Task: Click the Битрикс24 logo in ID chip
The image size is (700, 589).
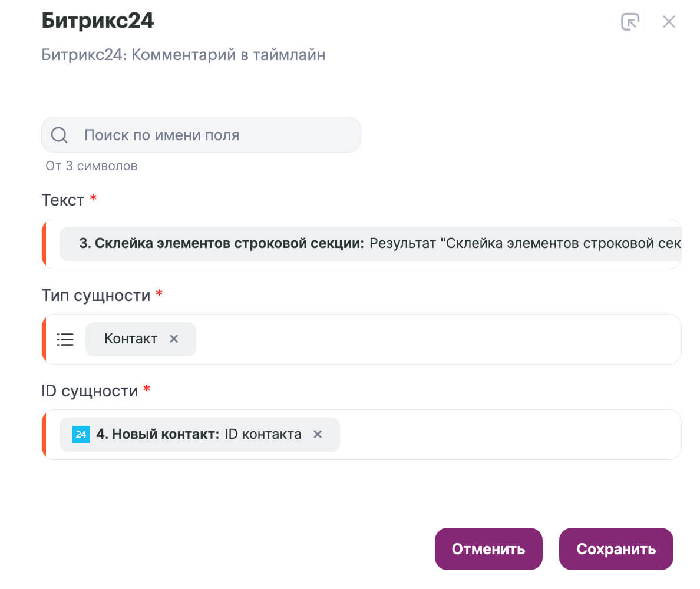Action: (x=81, y=434)
